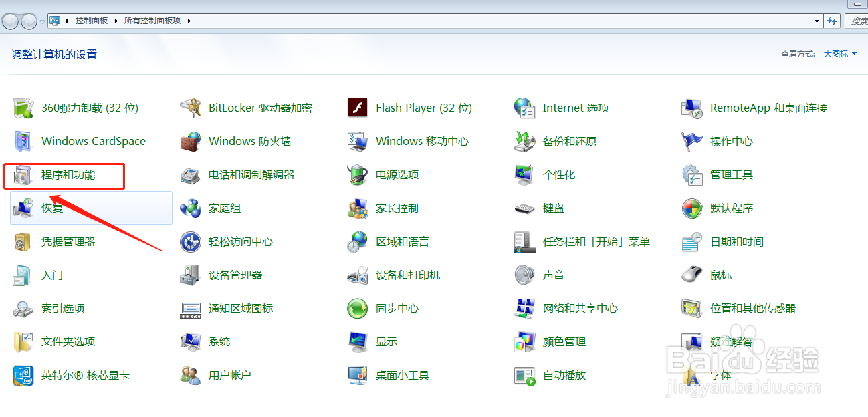Open the 管理工具 gear icon

(x=692, y=174)
